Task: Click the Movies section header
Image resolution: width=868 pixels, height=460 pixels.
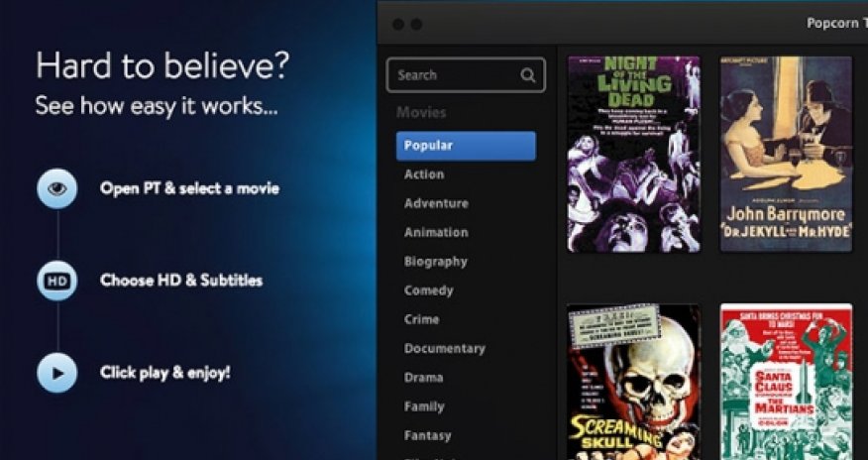Action: point(421,112)
